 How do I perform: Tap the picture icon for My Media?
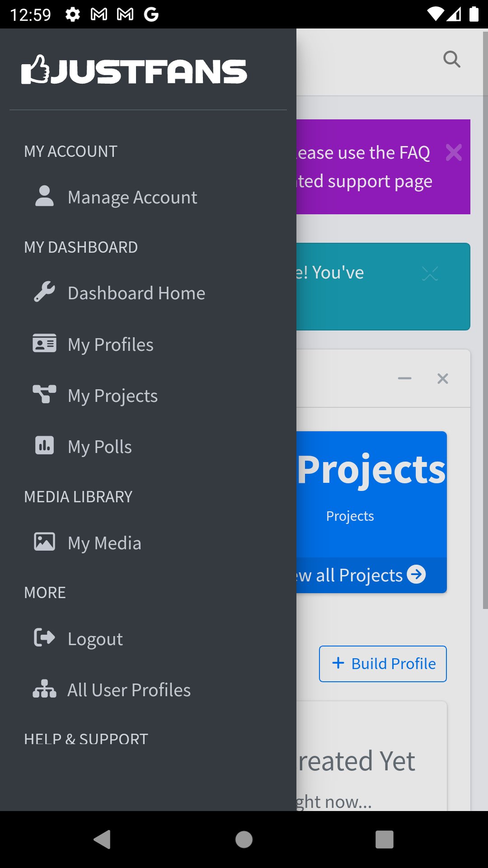(x=44, y=542)
